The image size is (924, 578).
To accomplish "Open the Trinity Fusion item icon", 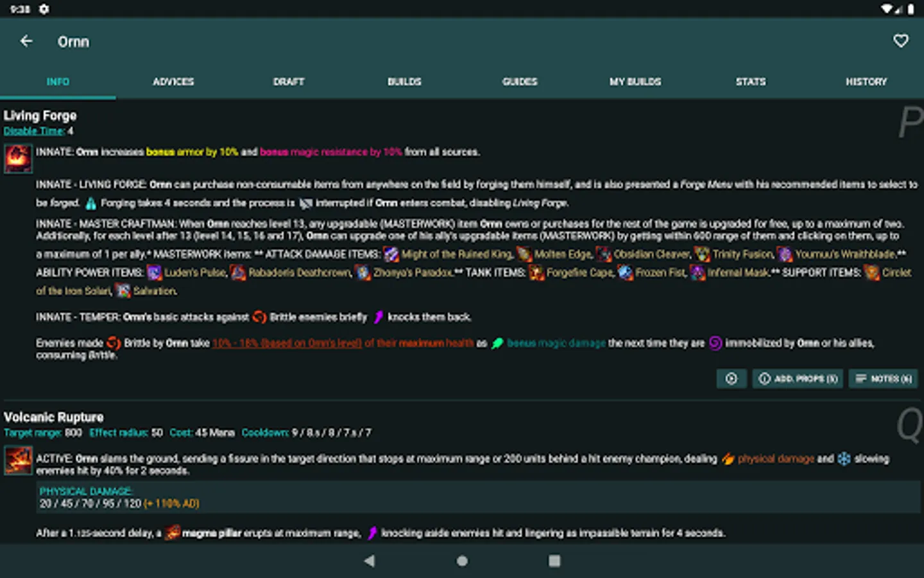I will pyautogui.click(x=703, y=254).
